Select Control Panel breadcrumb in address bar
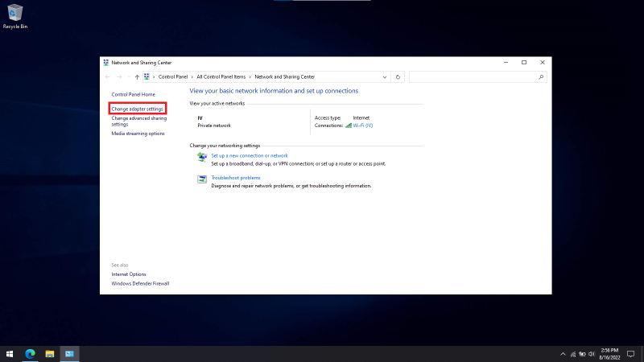This screenshot has height=362, width=644. click(x=172, y=77)
